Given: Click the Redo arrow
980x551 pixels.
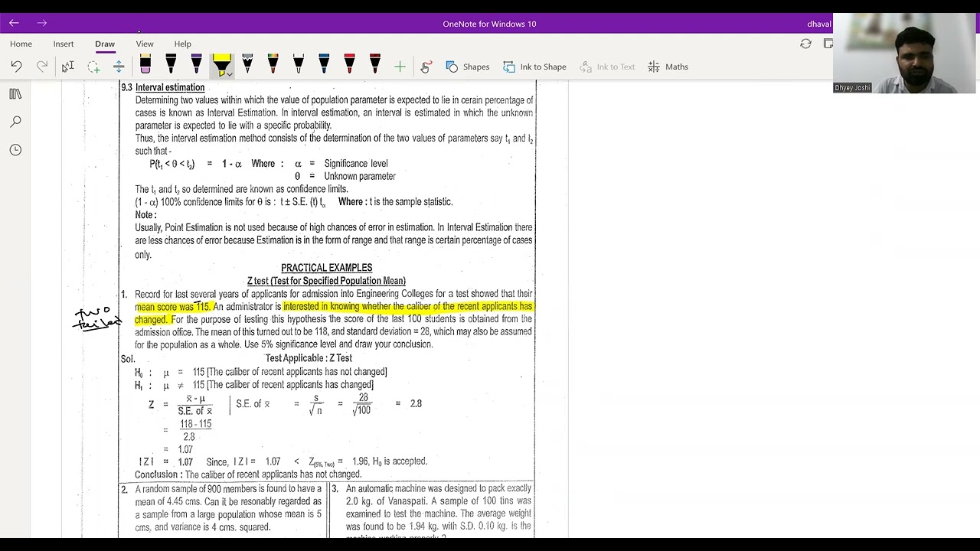Looking at the screenshot, I should pos(42,67).
